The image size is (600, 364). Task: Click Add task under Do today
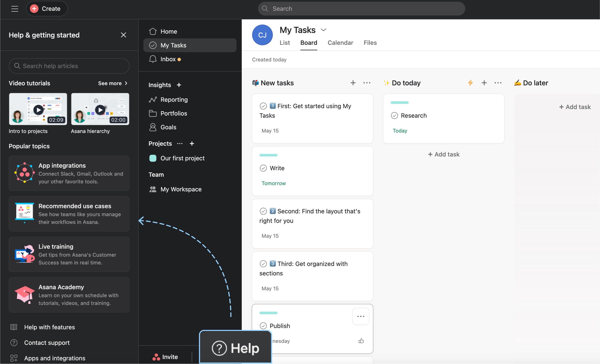click(x=444, y=154)
